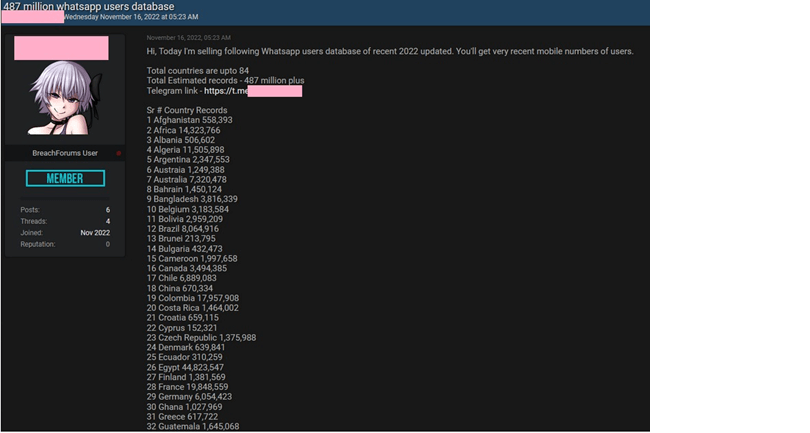The width and height of the screenshot is (810, 433).
Task: Click row '17 Chile 6,889,083'
Action: point(181,278)
